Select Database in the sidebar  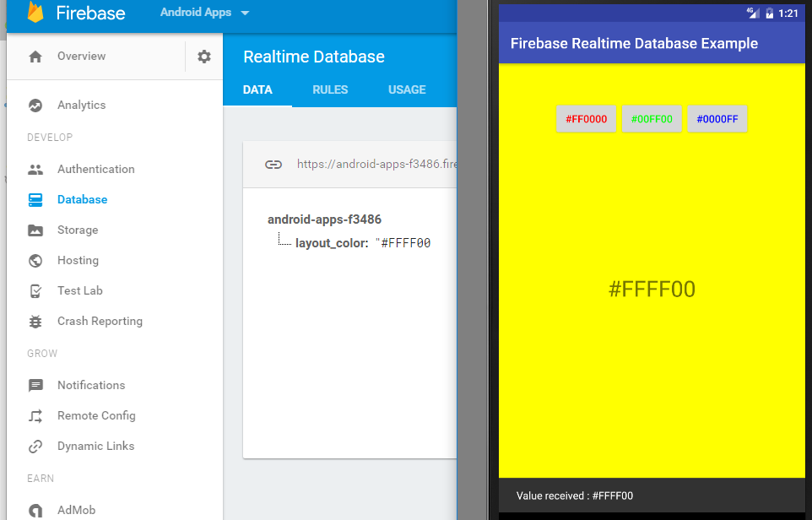(83, 199)
